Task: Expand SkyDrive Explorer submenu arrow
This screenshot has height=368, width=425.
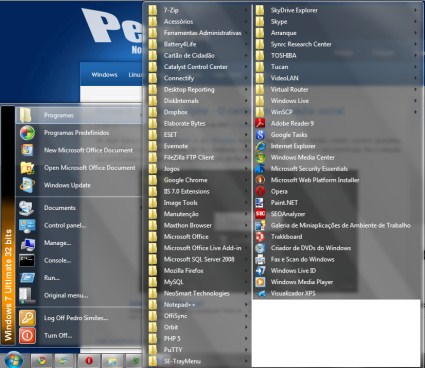Action: [x=415, y=10]
